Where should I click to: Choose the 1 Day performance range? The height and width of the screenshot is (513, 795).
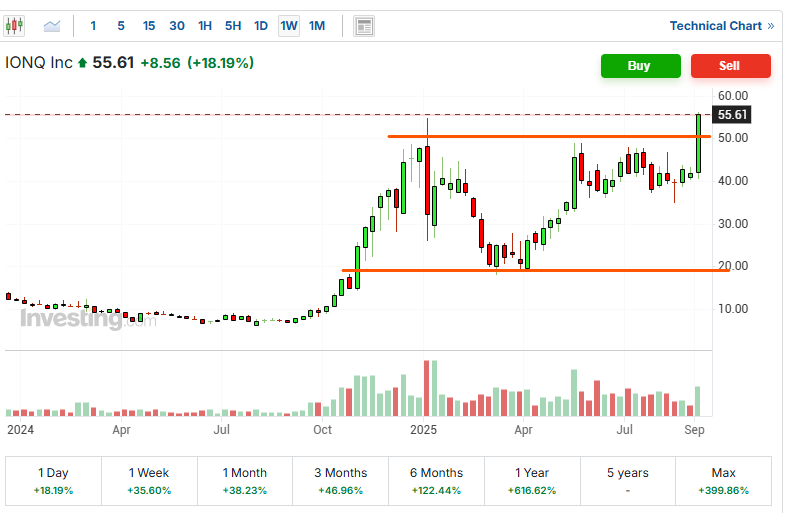click(x=53, y=481)
